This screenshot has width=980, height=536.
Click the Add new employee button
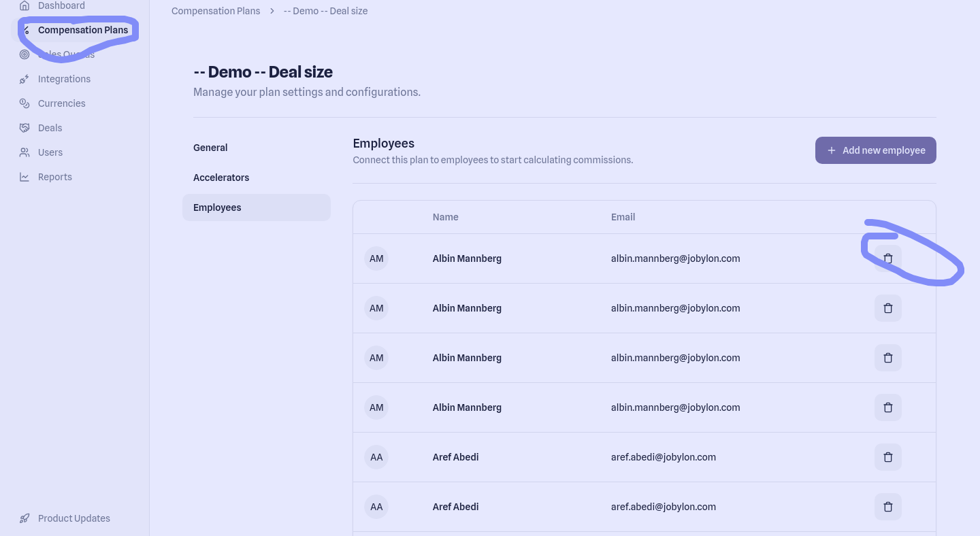pos(875,150)
